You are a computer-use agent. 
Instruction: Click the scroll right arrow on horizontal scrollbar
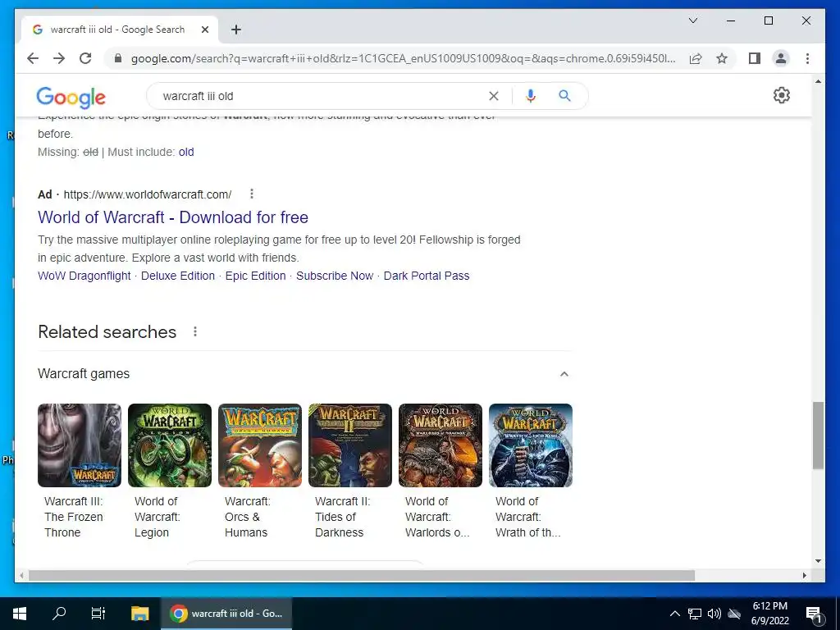(x=804, y=576)
